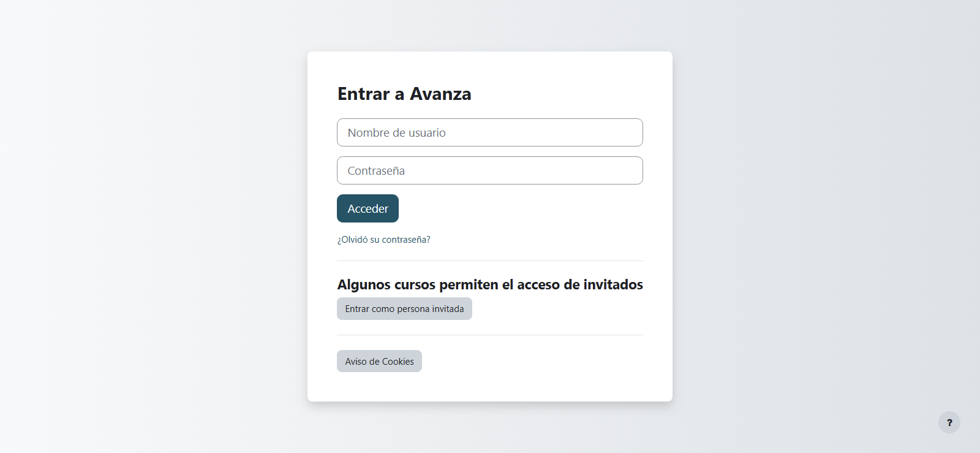Click the guest access heading text

(x=490, y=284)
